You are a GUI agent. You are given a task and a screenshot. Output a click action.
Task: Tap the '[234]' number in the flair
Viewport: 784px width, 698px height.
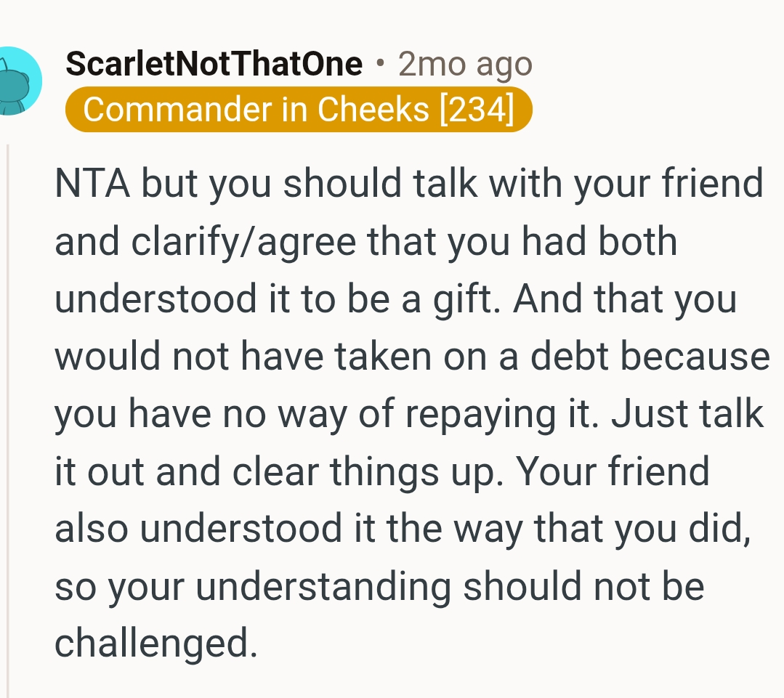(x=477, y=110)
